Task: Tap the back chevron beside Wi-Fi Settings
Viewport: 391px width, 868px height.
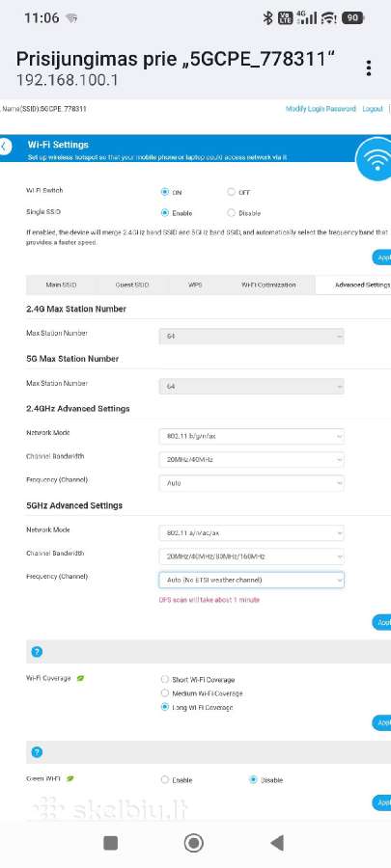Action: click(x=5, y=148)
